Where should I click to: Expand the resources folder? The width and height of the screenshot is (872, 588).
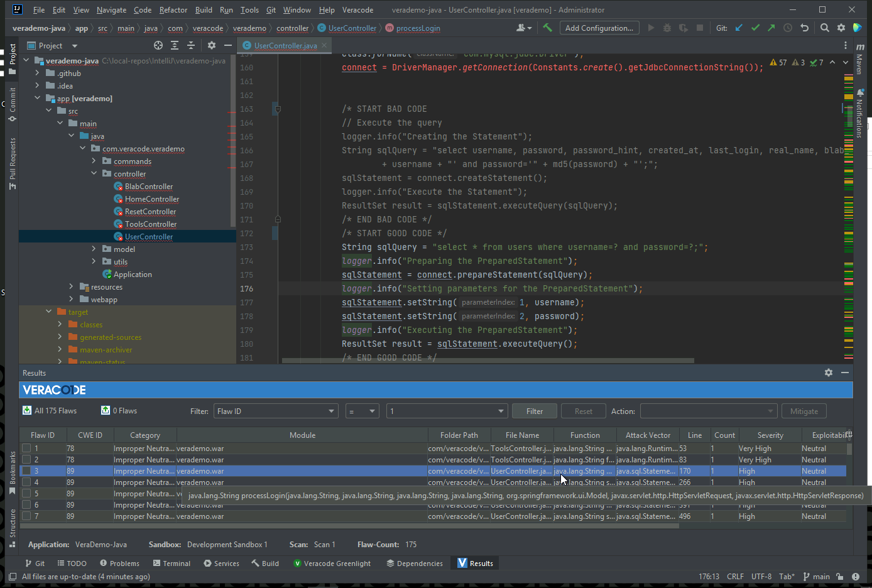(x=71, y=287)
